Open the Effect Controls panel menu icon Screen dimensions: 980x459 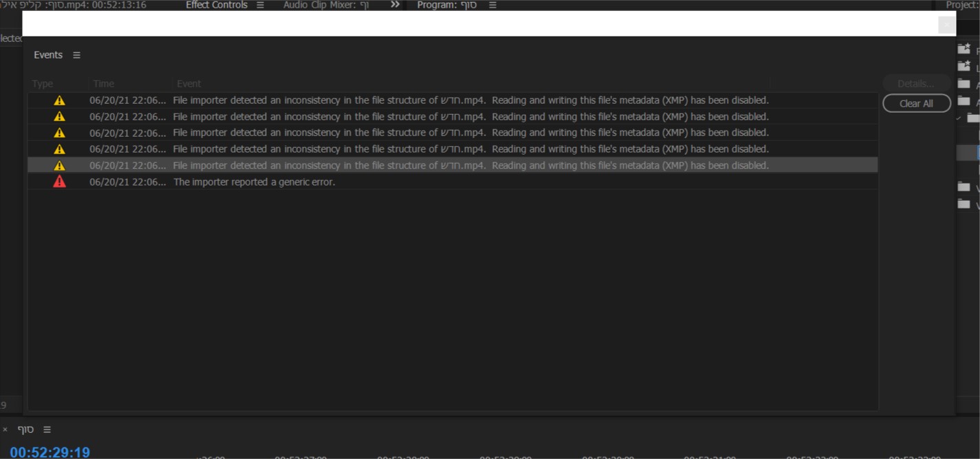pos(260,5)
